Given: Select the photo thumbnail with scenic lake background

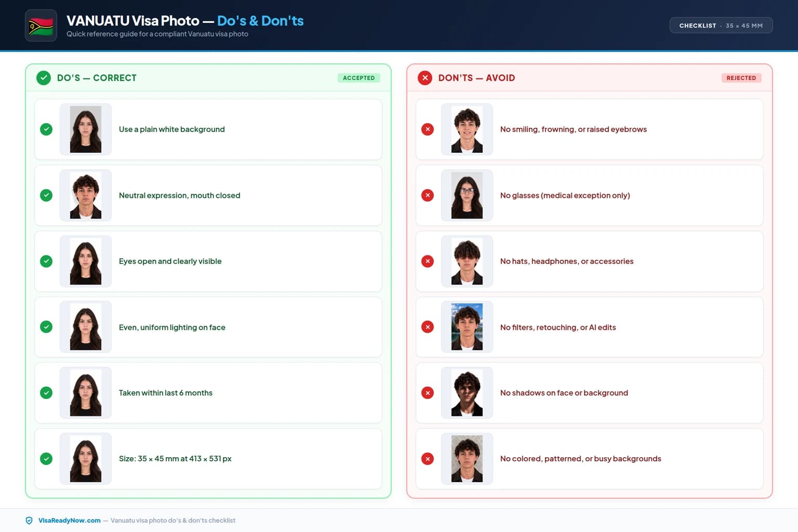Looking at the screenshot, I should [467, 327].
